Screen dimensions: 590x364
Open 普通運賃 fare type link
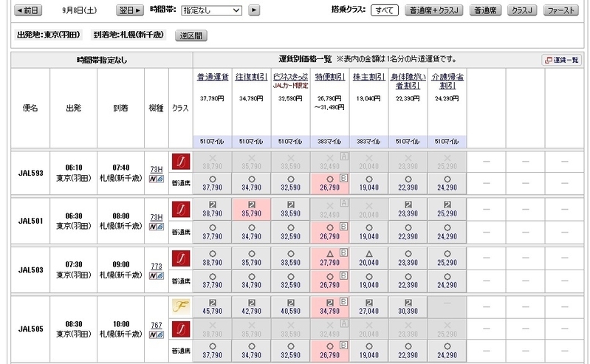(x=213, y=77)
